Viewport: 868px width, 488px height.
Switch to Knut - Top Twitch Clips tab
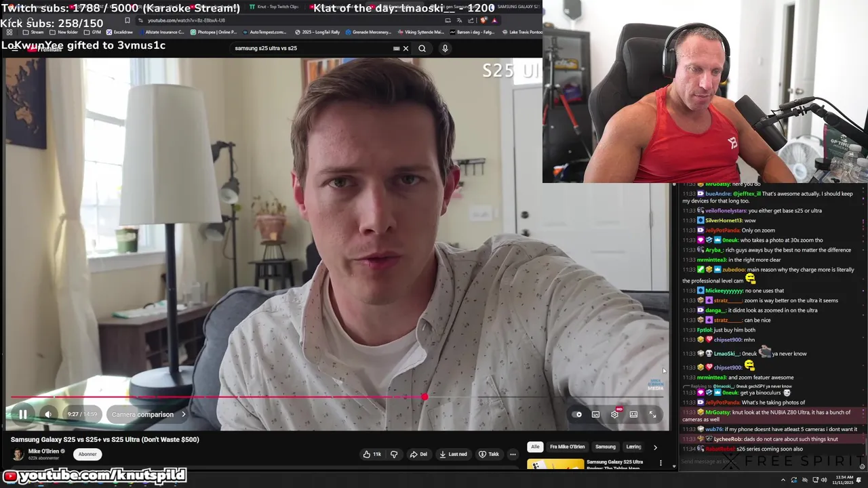(274, 6)
